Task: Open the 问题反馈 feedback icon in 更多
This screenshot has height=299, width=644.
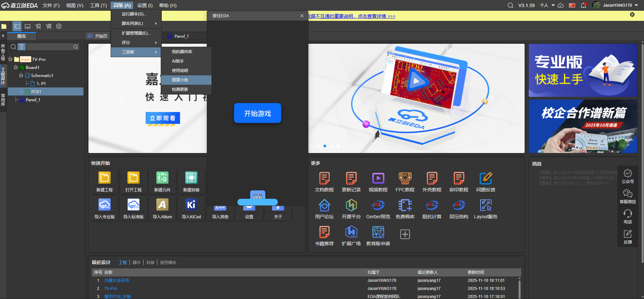Action: (486, 178)
